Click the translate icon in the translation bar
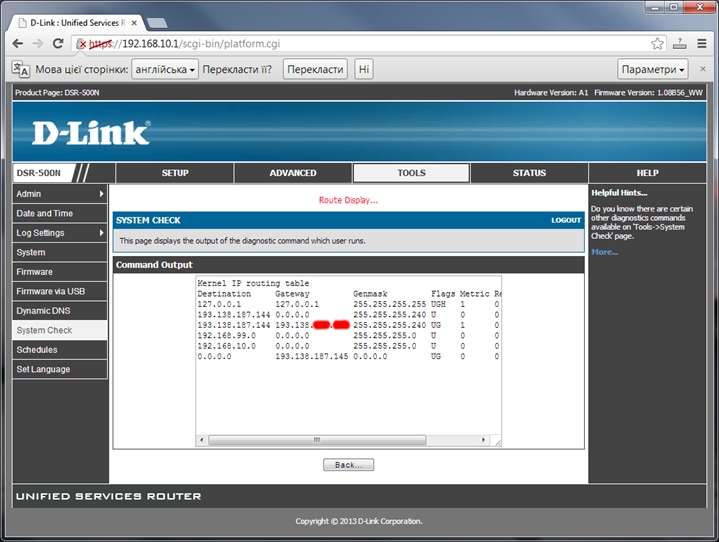 (20, 69)
